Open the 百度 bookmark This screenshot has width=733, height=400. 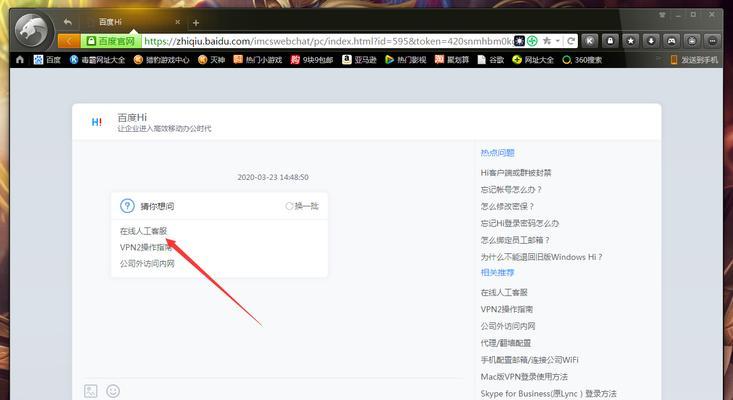tap(47, 60)
